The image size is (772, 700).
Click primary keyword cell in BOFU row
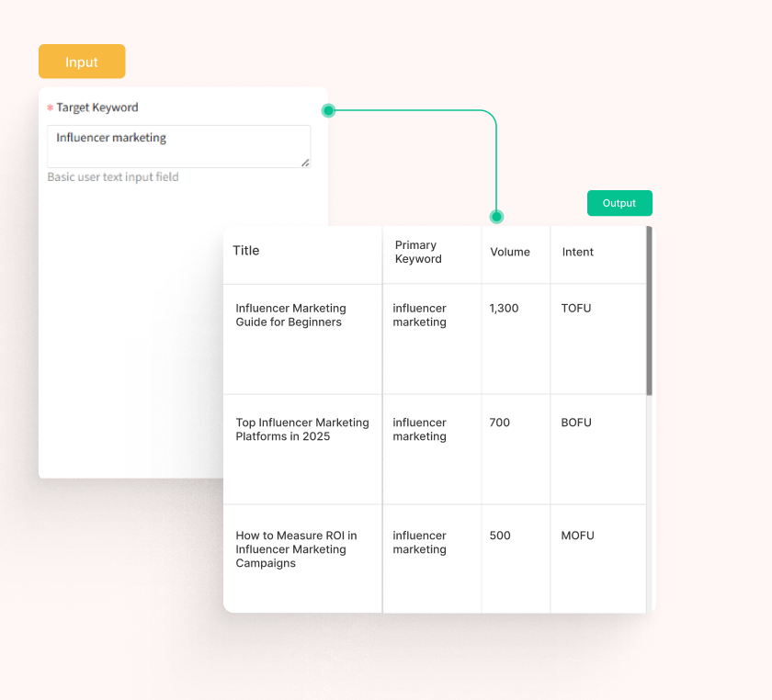pyautogui.click(x=432, y=449)
